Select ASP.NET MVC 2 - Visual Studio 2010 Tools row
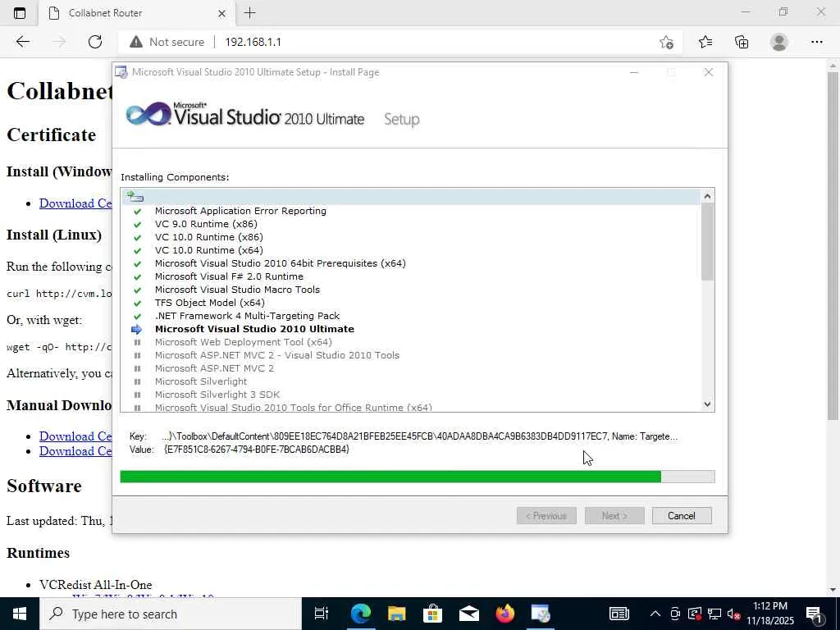840x630 pixels. click(x=412, y=355)
